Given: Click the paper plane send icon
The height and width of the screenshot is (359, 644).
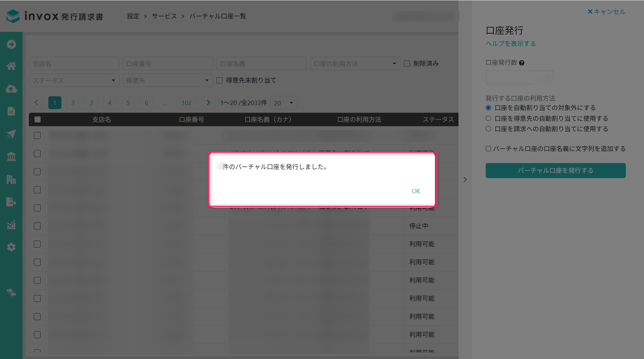Looking at the screenshot, I should [11, 134].
